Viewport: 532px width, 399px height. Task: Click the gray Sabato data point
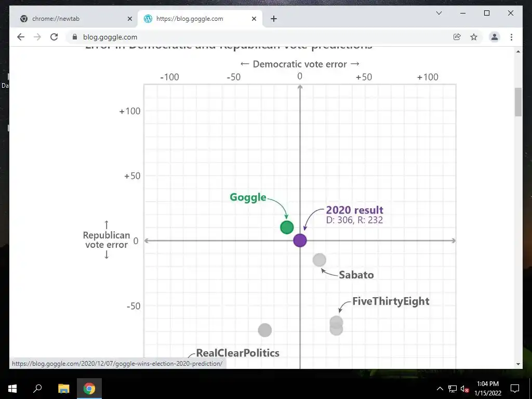320,260
